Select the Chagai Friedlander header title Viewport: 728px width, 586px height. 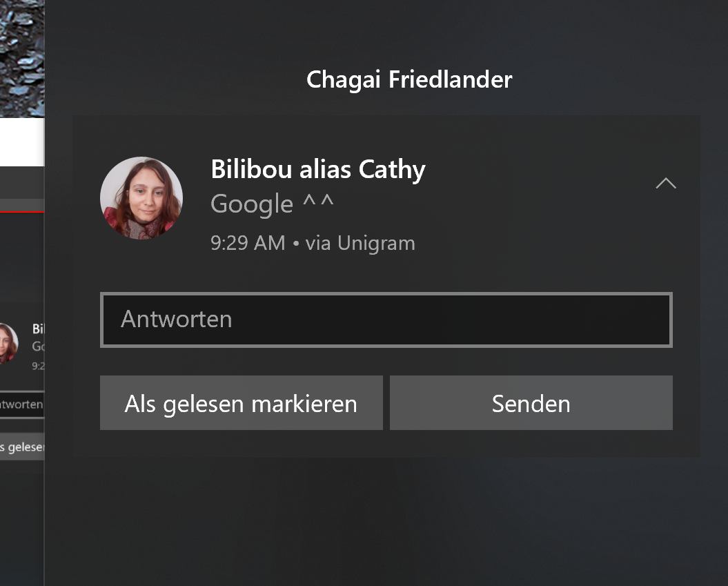(x=409, y=79)
